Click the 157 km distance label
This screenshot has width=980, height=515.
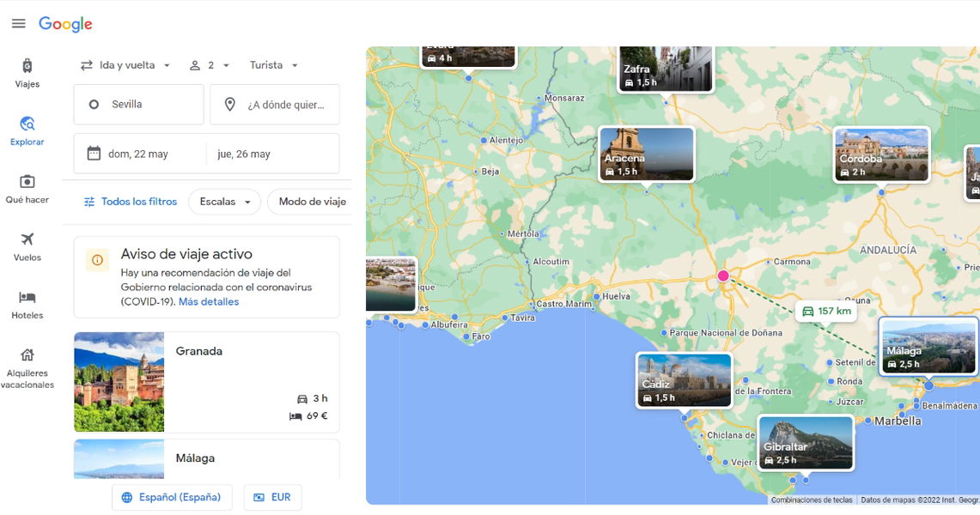tap(826, 311)
